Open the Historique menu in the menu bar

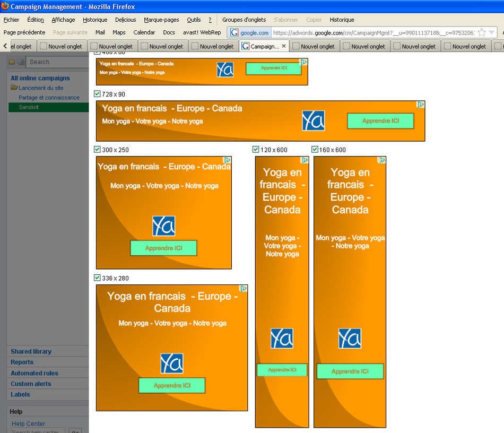click(x=95, y=20)
